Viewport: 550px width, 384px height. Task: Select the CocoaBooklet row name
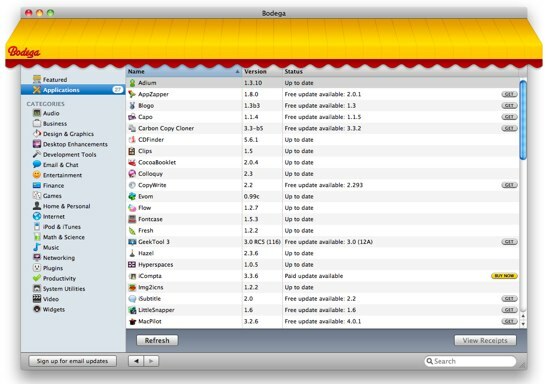coord(157,162)
